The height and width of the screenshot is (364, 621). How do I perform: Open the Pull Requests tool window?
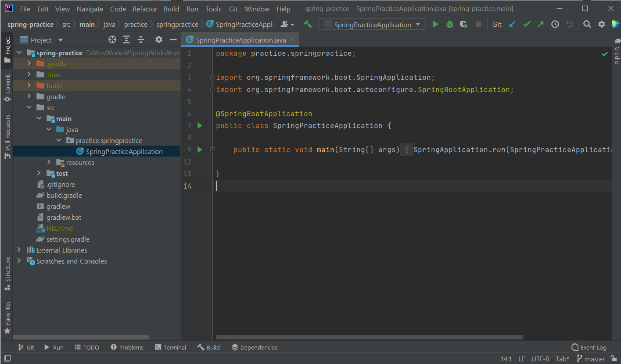click(x=7, y=136)
